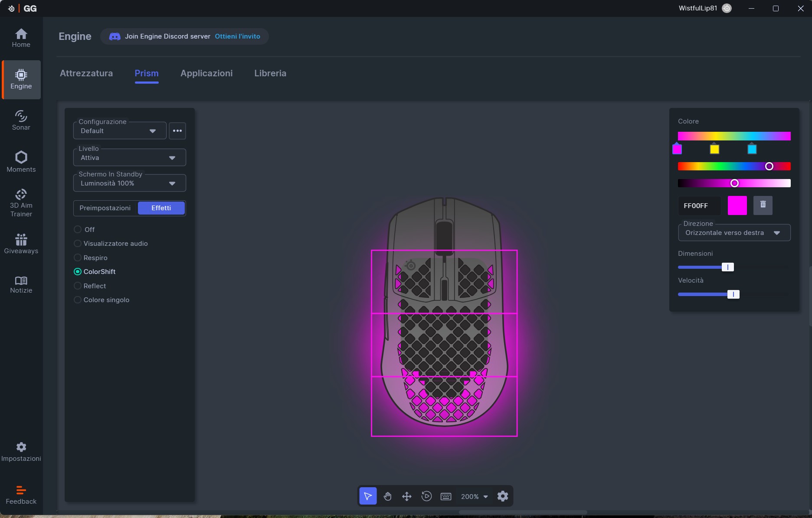This screenshot has width=812, height=518.
Task: Open canvas settings gear in toolbar
Action: (x=503, y=496)
